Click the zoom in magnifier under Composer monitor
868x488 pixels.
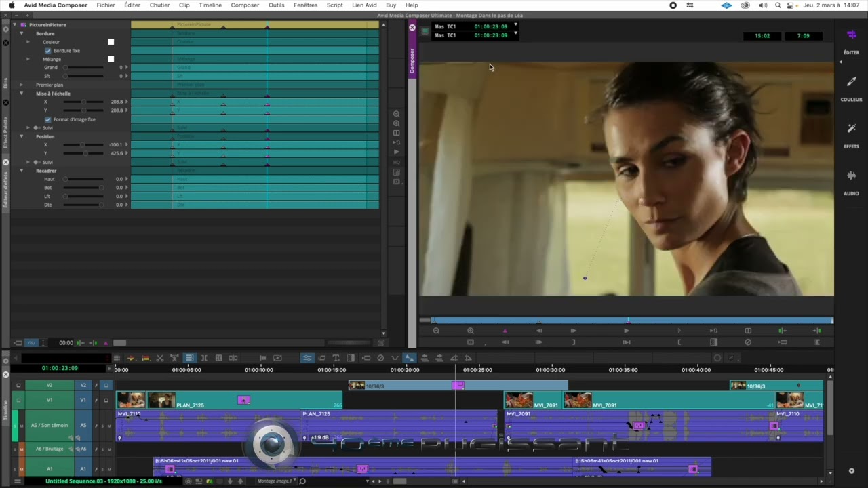coord(470,331)
